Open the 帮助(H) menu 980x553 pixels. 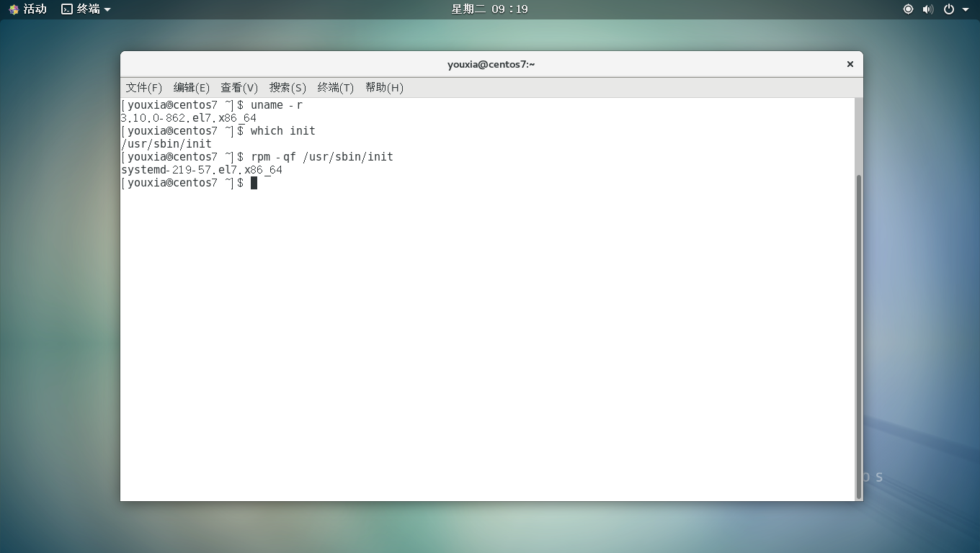384,88
